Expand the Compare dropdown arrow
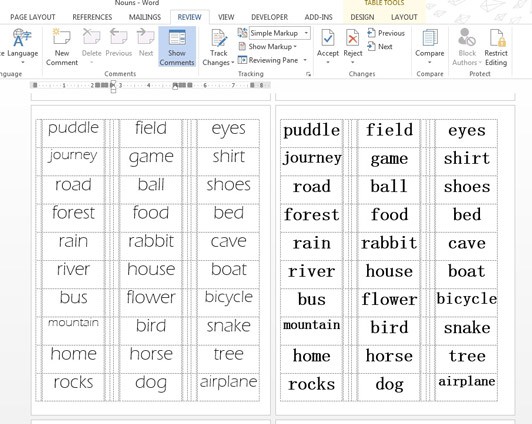 point(430,62)
